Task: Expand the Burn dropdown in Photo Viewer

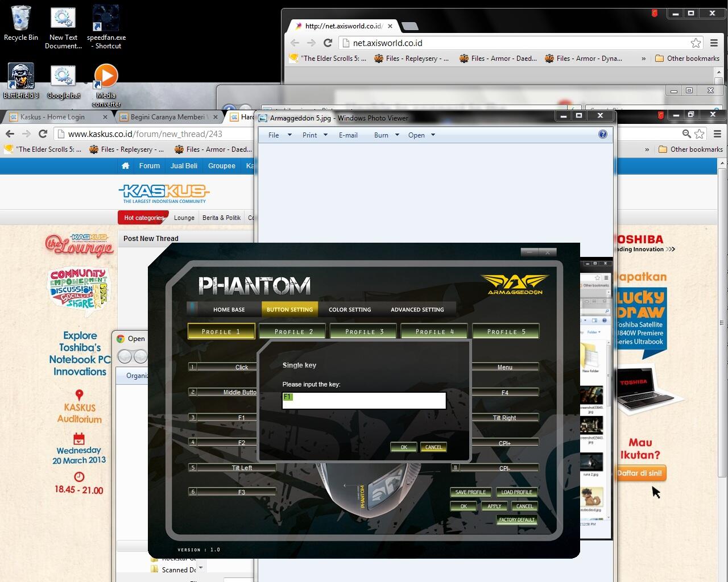Action: click(397, 135)
